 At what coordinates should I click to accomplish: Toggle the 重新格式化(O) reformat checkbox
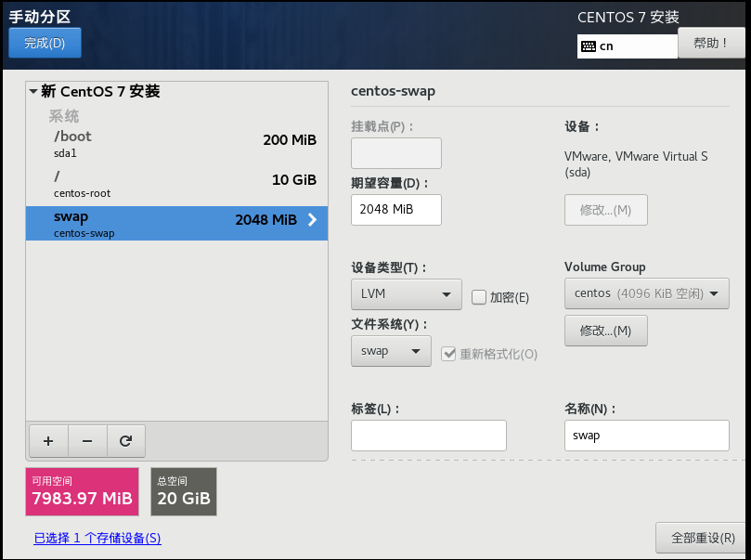click(x=448, y=354)
